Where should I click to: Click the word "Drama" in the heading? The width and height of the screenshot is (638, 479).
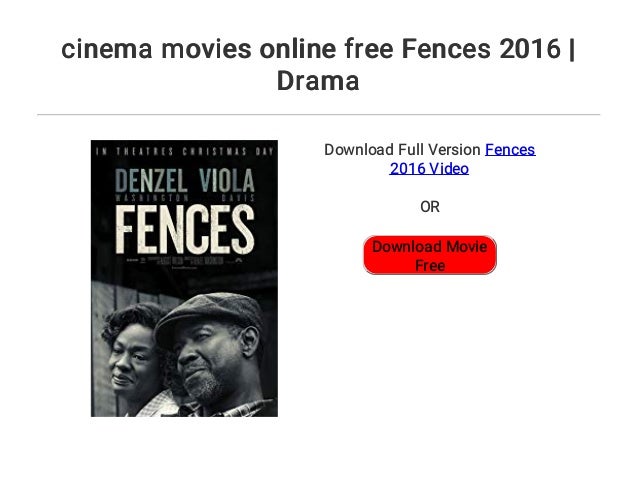[317, 80]
